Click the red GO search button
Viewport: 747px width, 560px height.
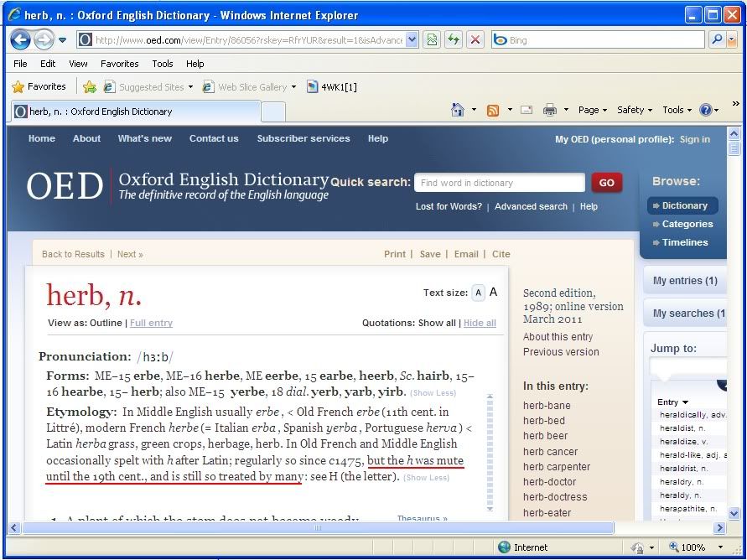(x=606, y=183)
